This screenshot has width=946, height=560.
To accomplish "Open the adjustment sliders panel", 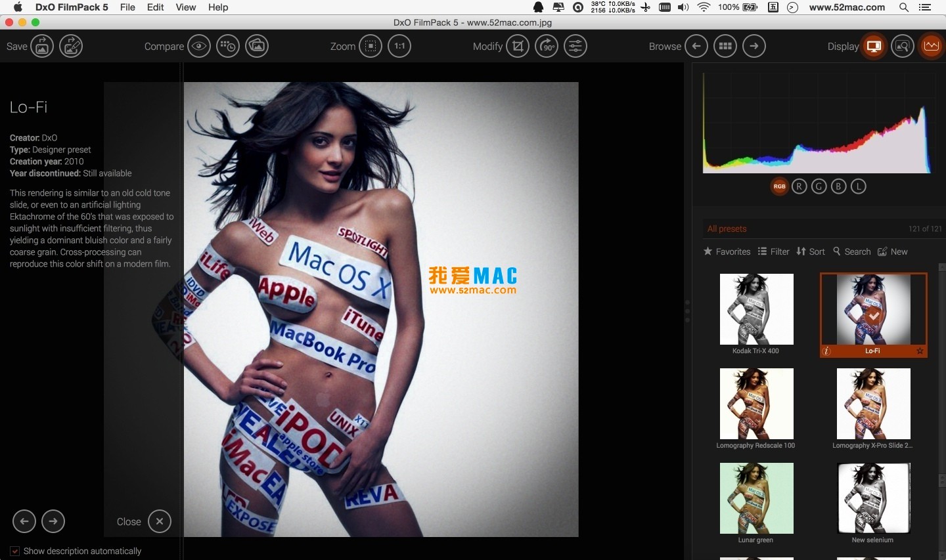I will click(575, 46).
